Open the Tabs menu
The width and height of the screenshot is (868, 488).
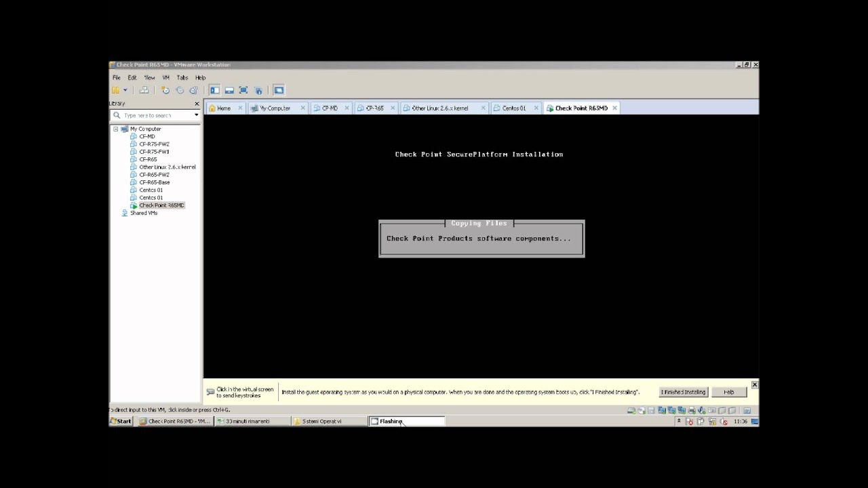click(182, 78)
